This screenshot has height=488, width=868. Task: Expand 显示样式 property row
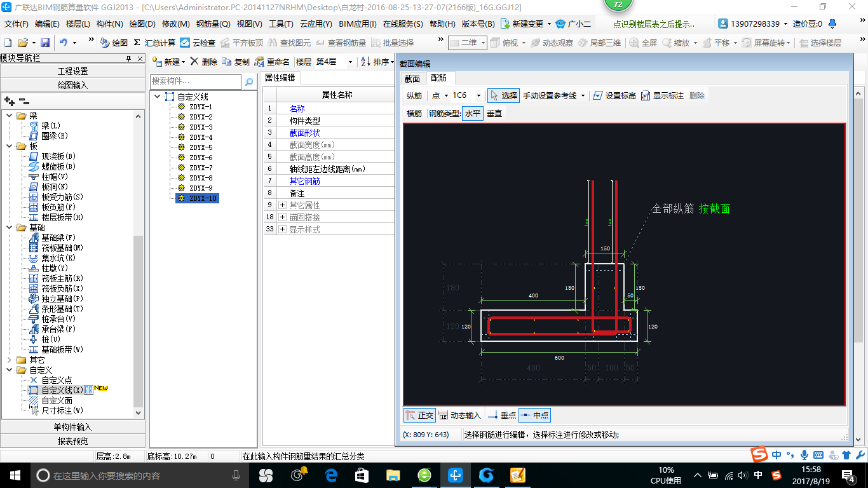(282, 229)
